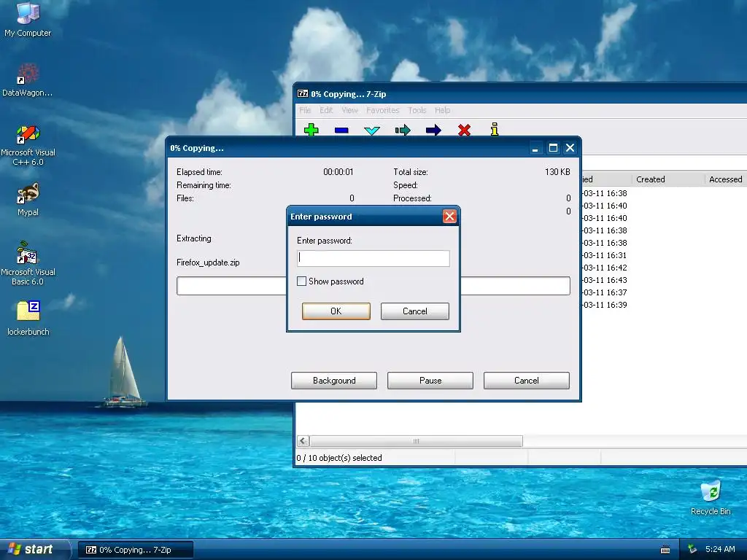Image resolution: width=747 pixels, height=560 pixels.
Task: Click the cyan checkmark Test icon in 7-Zip
Action: tap(371, 130)
